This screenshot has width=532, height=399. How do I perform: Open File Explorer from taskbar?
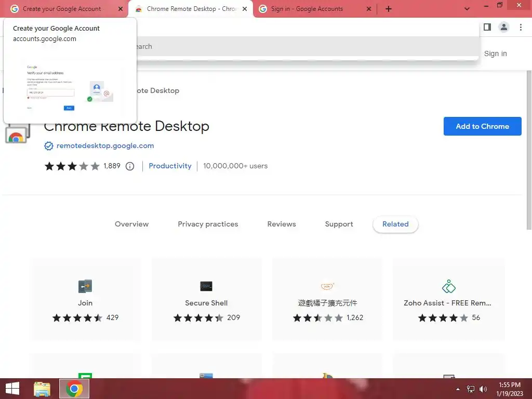42,389
